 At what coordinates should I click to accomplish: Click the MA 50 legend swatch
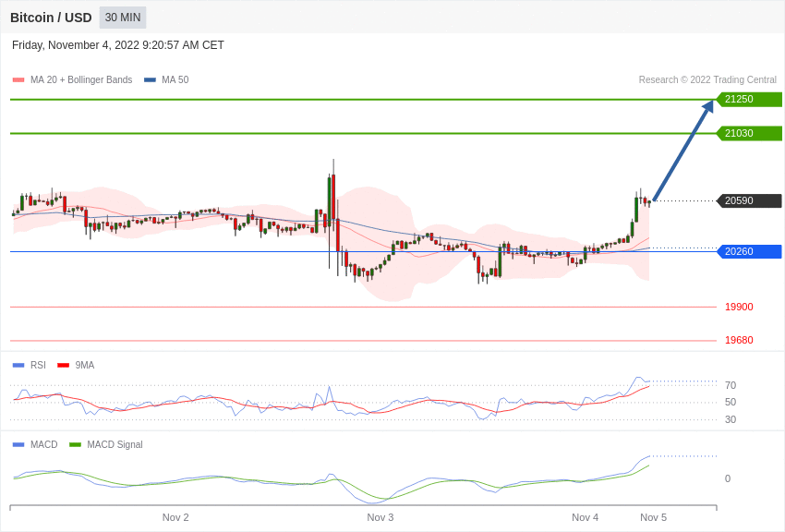point(150,80)
